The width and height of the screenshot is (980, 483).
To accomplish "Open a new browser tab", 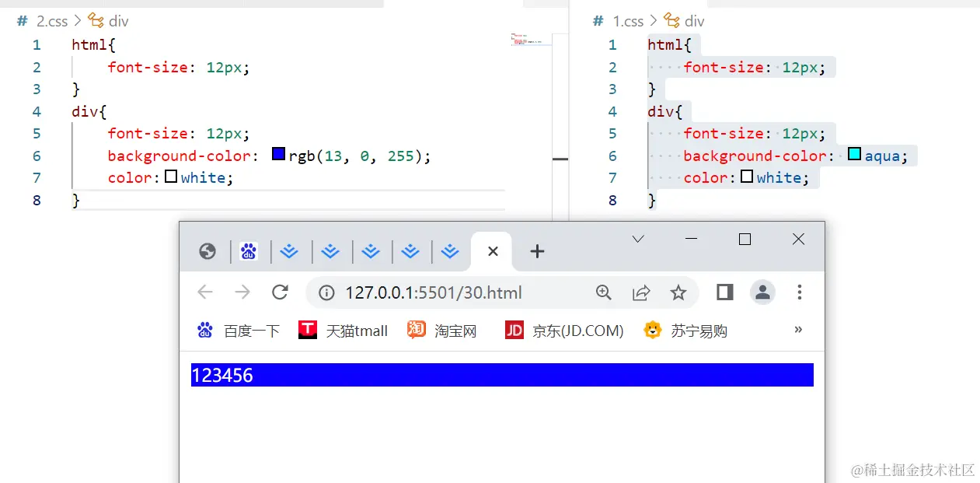I will tap(537, 251).
